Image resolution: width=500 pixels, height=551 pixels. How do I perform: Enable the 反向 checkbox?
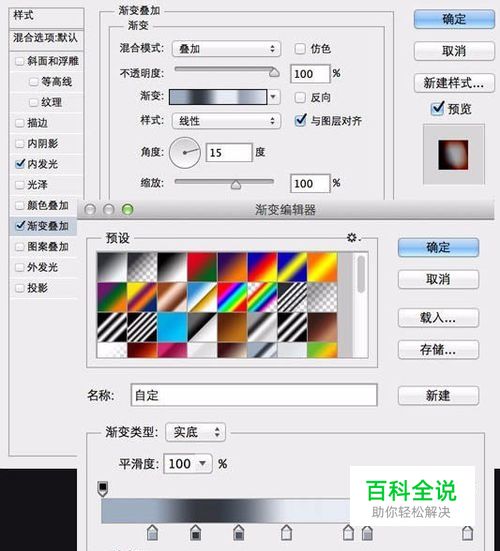pyautogui.click(x=300, y=97)
